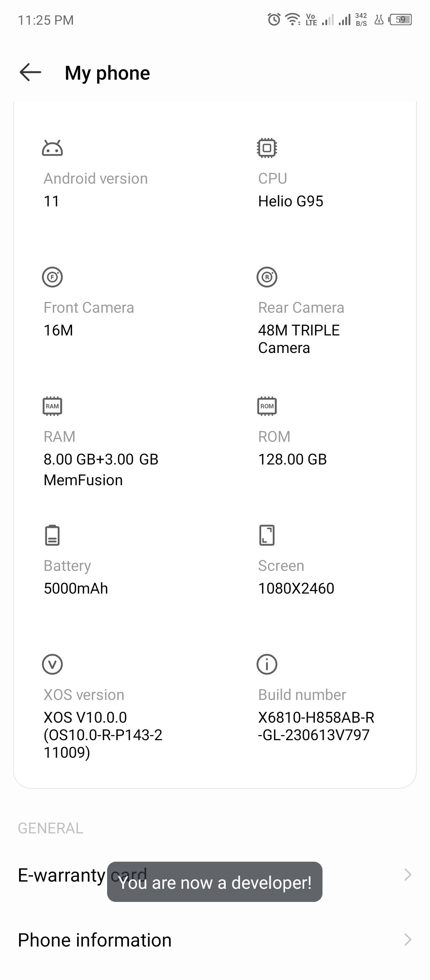Open E-warranty card chevron arrow
Screen dimensions: 430x980
tap(407, 875)
